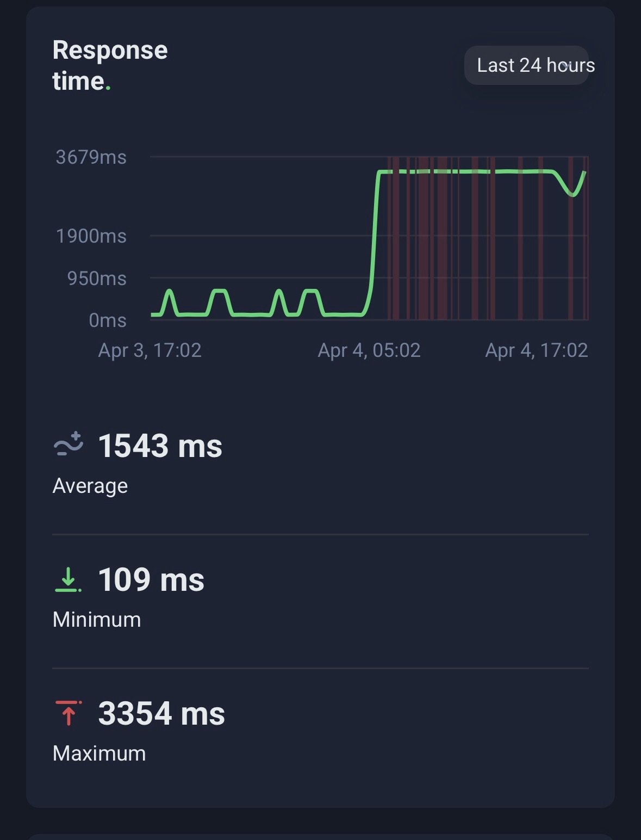Click the average response time wave icon
The width and height of the screenshot is (641, 840).
click(69, 444)
